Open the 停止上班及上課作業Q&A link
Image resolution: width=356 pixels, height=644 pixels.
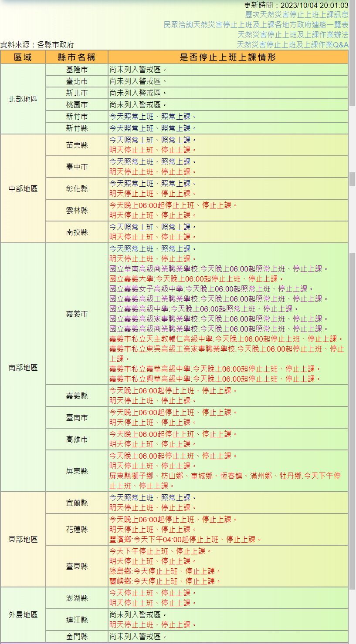coord(292,45)
